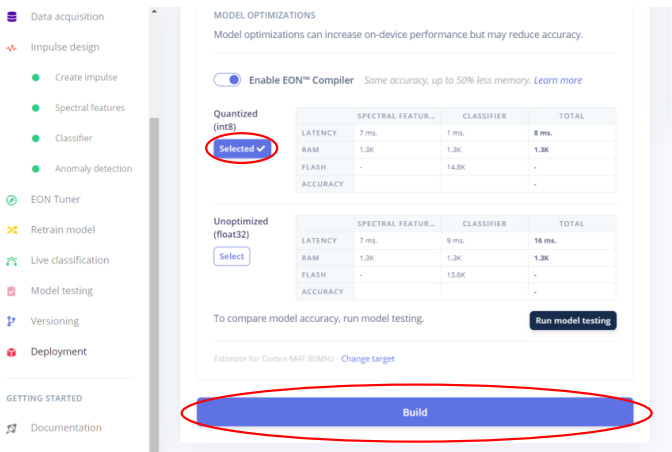
Task: Click the Selected button for Quantized int8
Action: pyautogui.click(x=242, y=149)
